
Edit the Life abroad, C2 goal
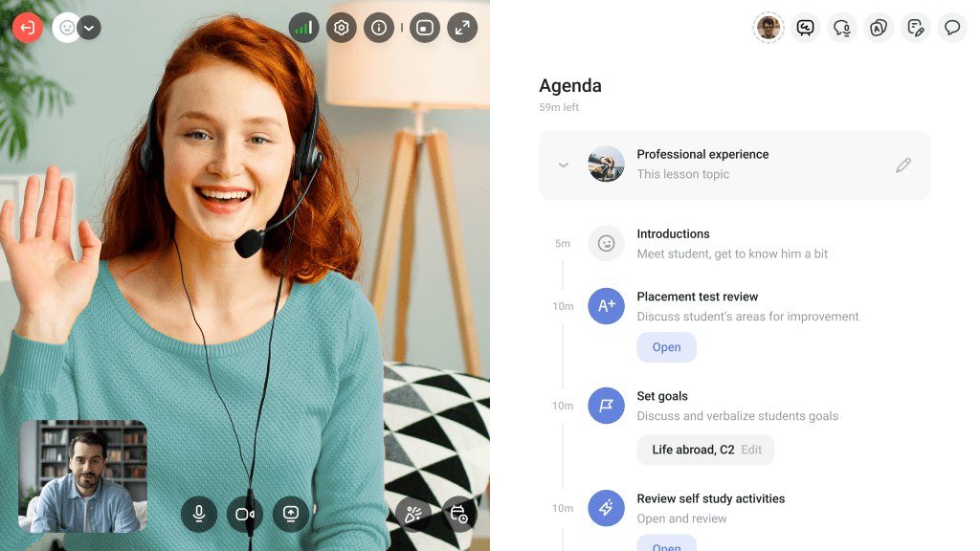[751, 450]
